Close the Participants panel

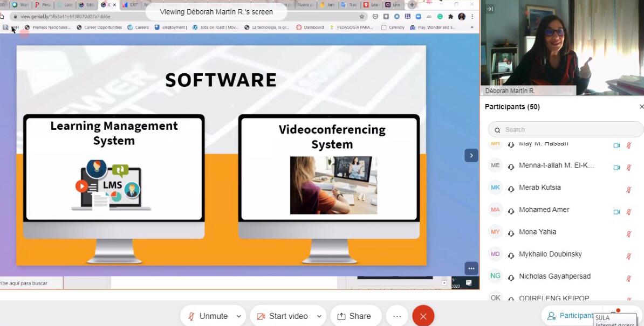pos(641,107)
